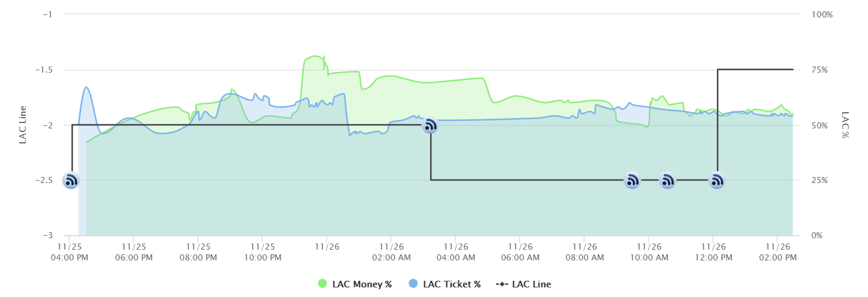Click the right "LAC %" y-axis title
868x297 pixels.
[x=845, y=125]
